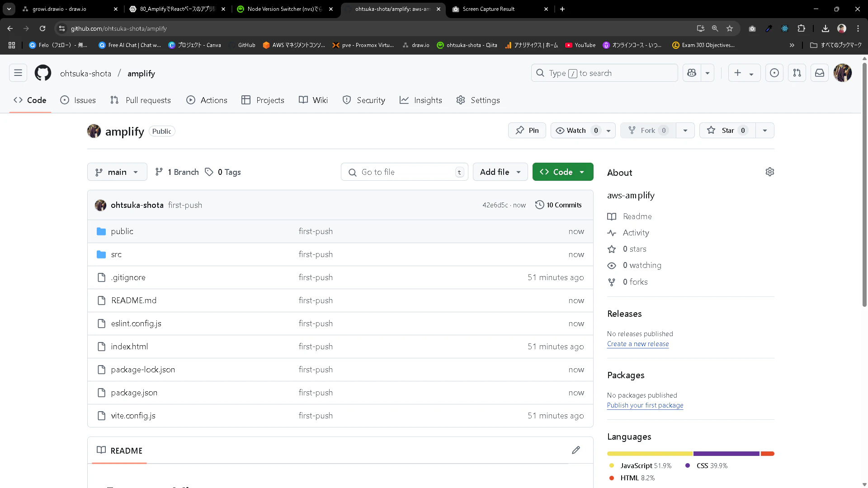
Task: Open the Chrome three-dot menu
Action: [x=858, y=28]
